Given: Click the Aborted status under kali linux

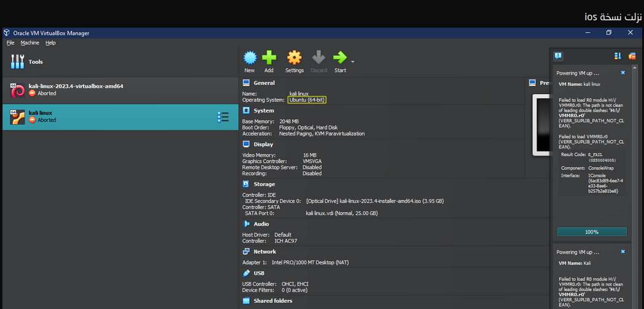Looking at the screenshot, I should [47, 120].
